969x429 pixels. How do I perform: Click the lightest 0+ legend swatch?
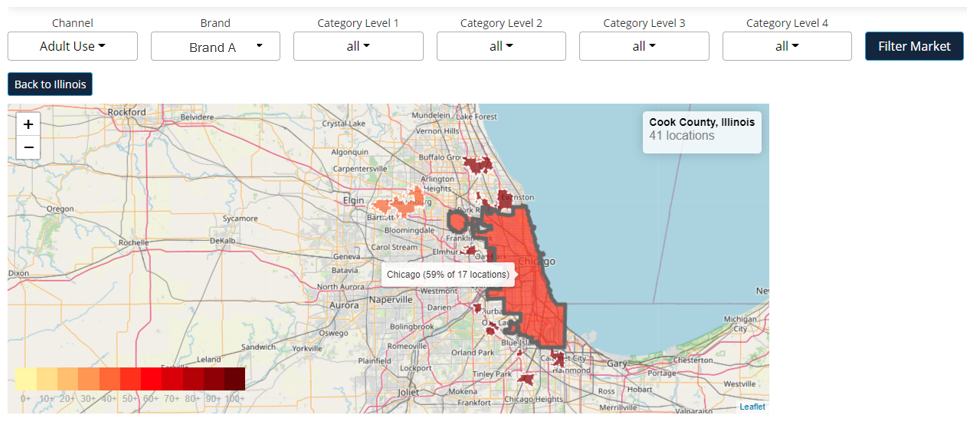pyautogui.click(x=26, y=379)
